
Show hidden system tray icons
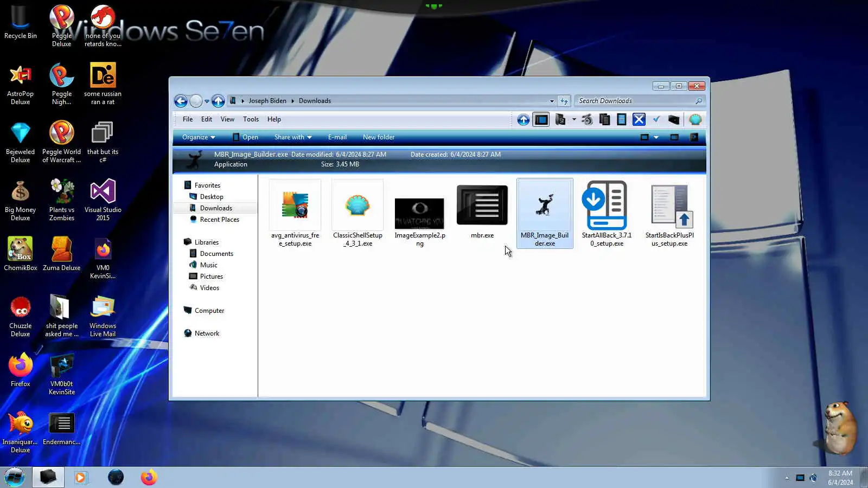[787, 478]
